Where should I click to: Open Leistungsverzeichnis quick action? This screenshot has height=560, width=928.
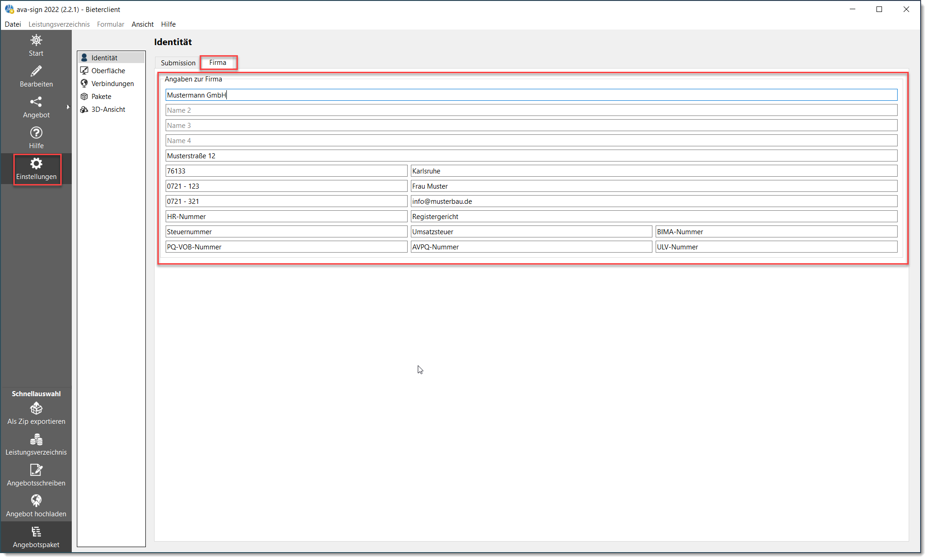[36, 445]
